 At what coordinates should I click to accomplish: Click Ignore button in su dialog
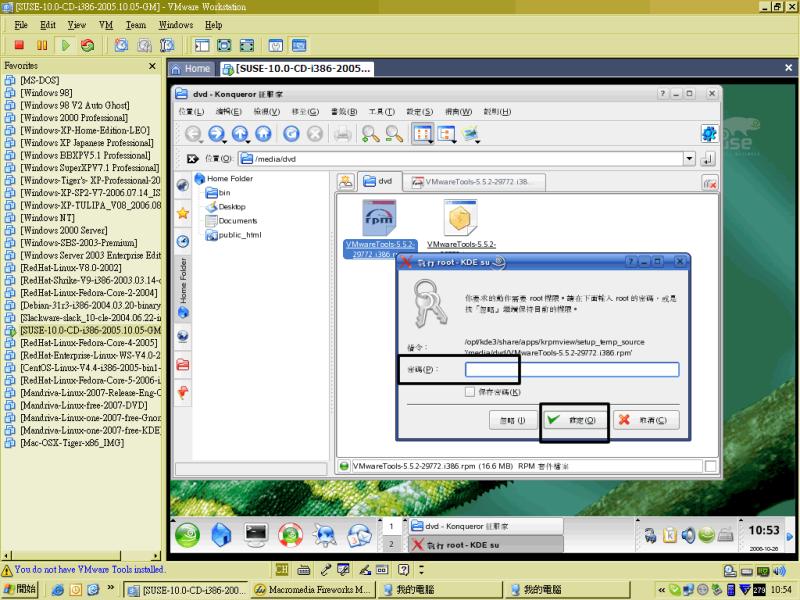(x=513, y=420)
